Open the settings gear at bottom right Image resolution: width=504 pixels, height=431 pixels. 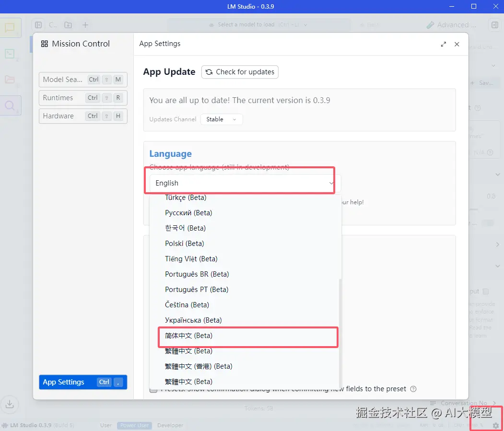496,425
